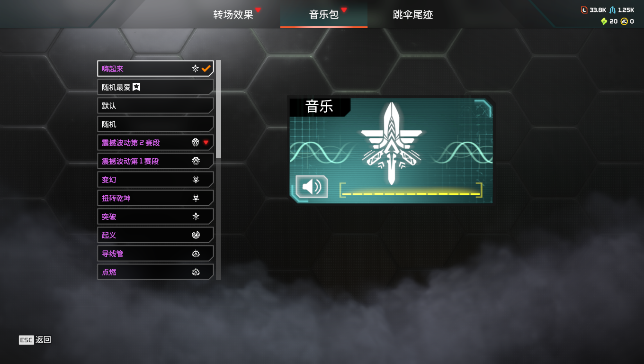
Task: Pick the 点燃 music pack
Action: point(155,272)
